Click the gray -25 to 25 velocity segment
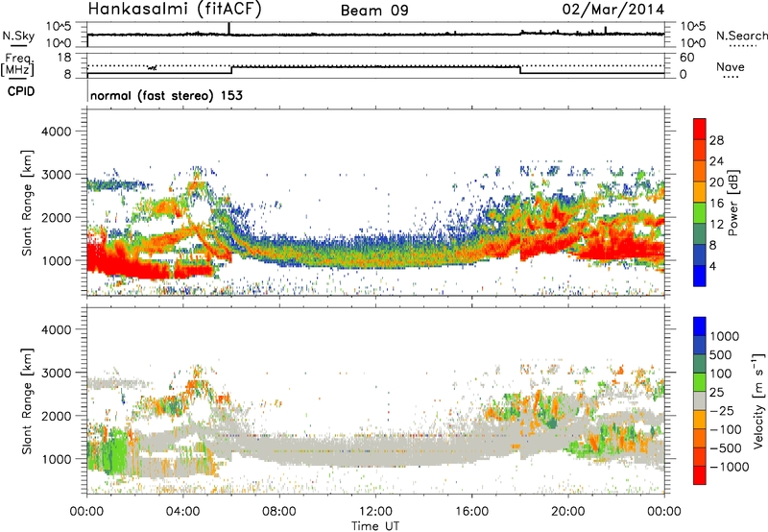768x532 pixels. click(x=700, y=400)
